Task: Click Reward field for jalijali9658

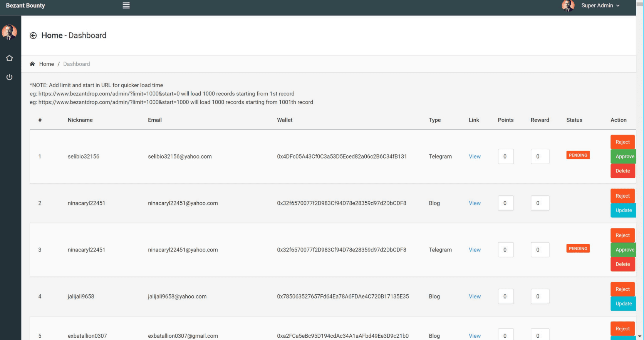Action: point(540,297)
